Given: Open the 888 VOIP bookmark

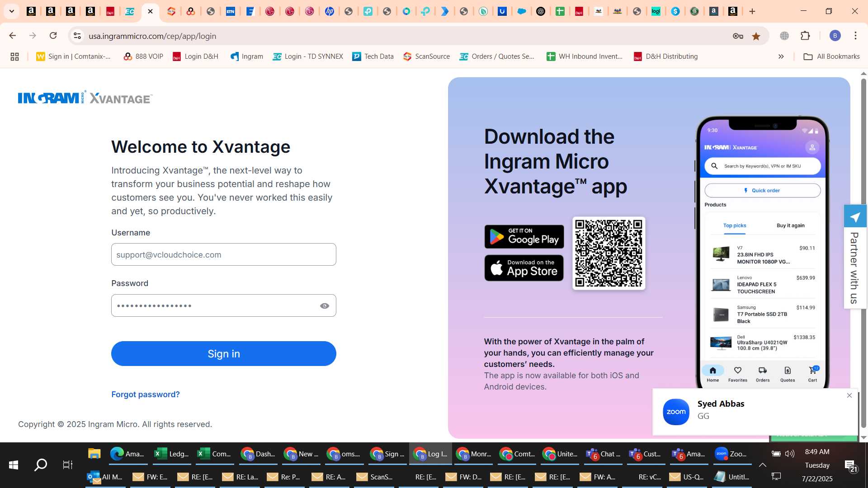Looking at the screenshot, I should point(143,56).
